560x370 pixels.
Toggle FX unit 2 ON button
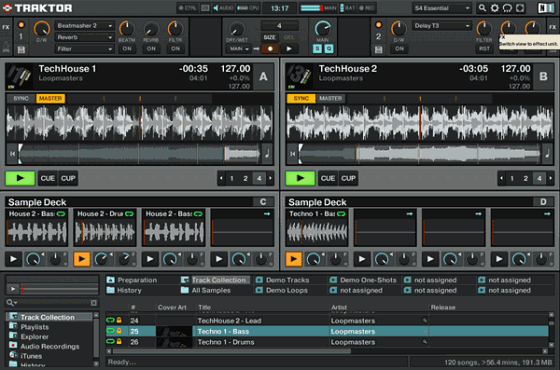pyautogui.click(x=399, y=49)
